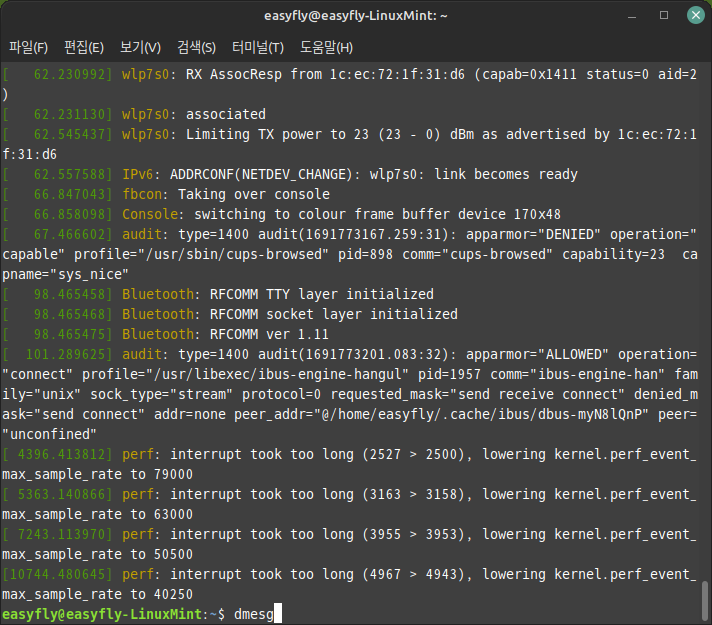Open the 검색(S) menu
The width and height of the screenshot is (712, 625).
click(x=196, y=47)
